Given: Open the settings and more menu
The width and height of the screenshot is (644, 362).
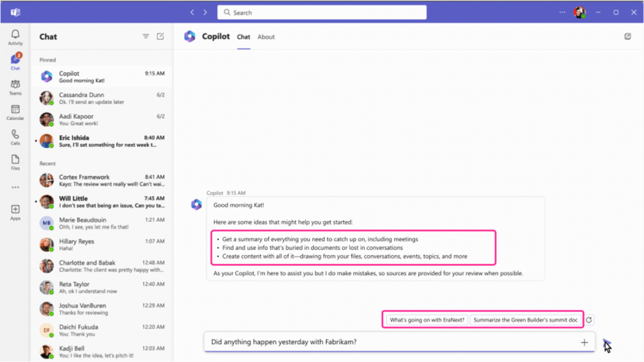Looking at the screenshot, I should click(562, 11).
